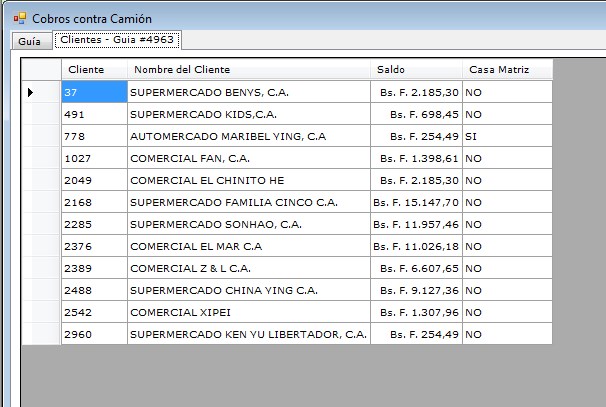
Task: Select client number cell 2960
Action: [94, 334]
